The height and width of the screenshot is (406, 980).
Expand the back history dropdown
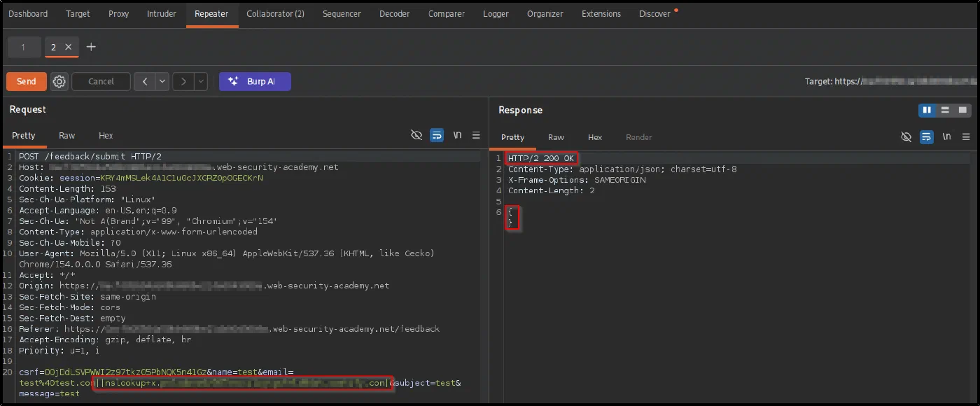163,81
